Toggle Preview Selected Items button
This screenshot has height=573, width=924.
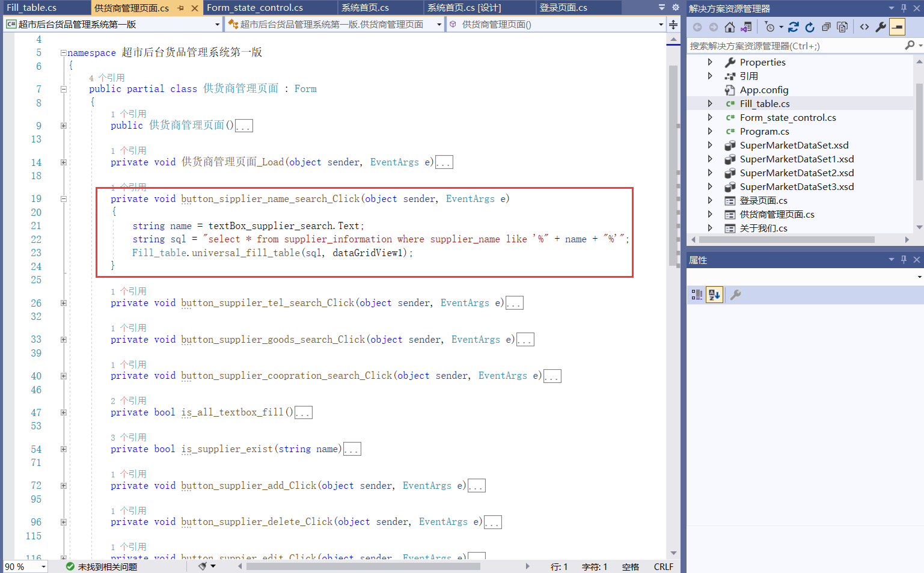pyautogui.click(x=898, y=27)
